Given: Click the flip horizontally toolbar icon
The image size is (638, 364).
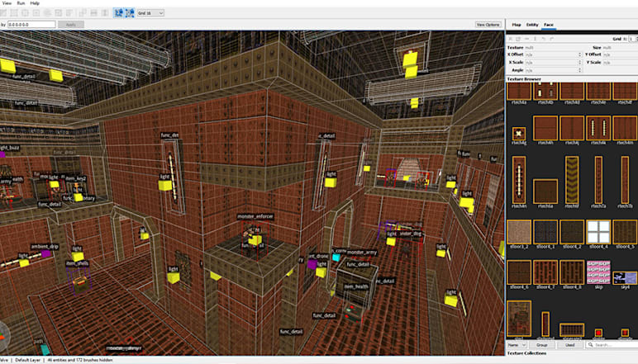Looking at the screenshot, I should (94, 13).
